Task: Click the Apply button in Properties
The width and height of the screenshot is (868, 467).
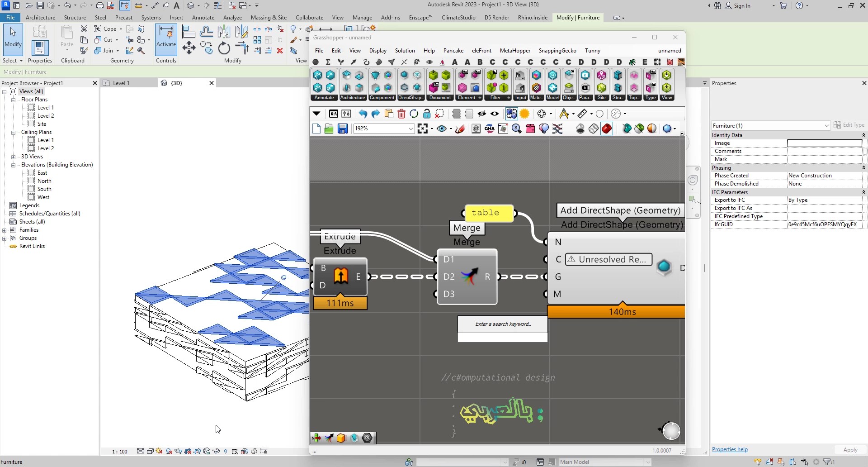Action: click(850, 450)
